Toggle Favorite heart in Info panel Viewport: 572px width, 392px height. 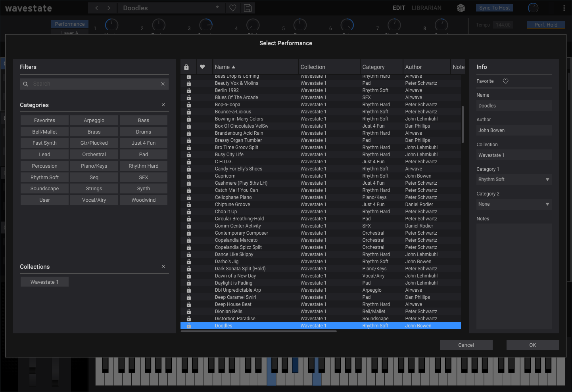(505, 81)
